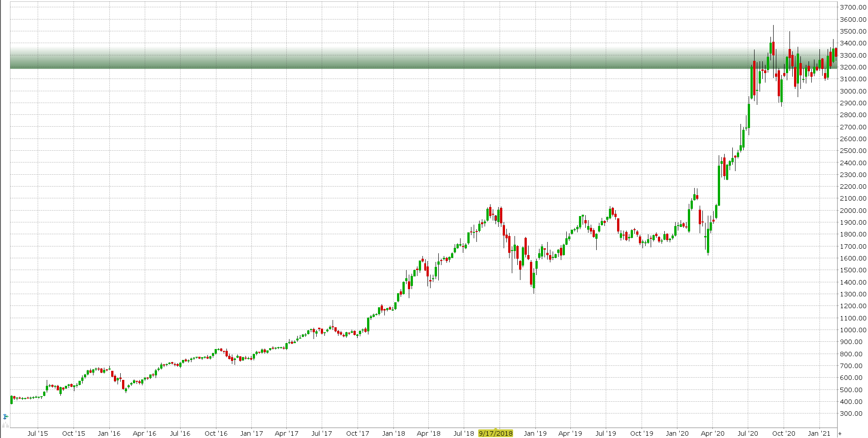Click the 3700.00 price axis label
Image resolution: width=868 pixels, height=438 pixels.
coord(853,7)
